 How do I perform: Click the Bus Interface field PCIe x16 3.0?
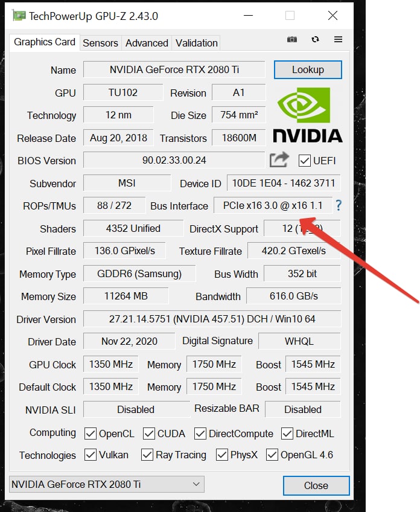click(x=273, y=205)
